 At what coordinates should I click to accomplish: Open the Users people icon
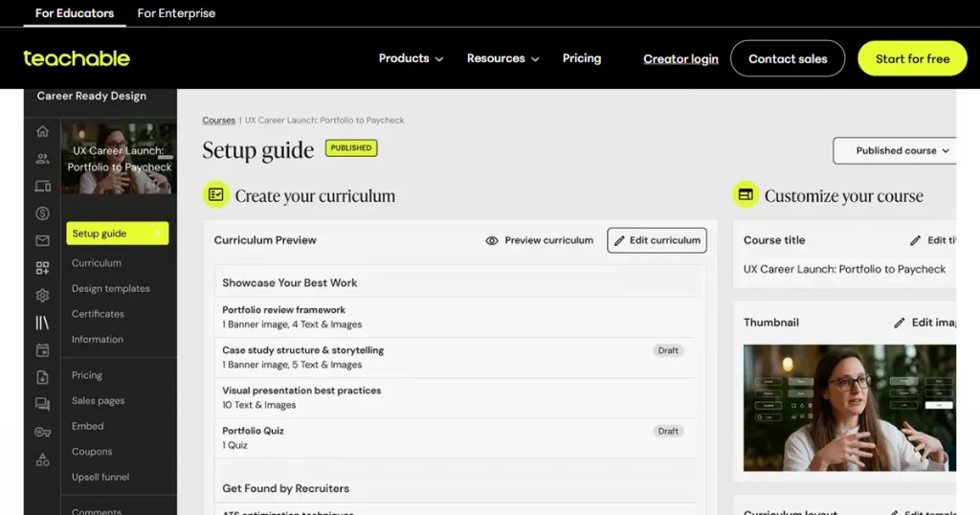click(42, 159)
